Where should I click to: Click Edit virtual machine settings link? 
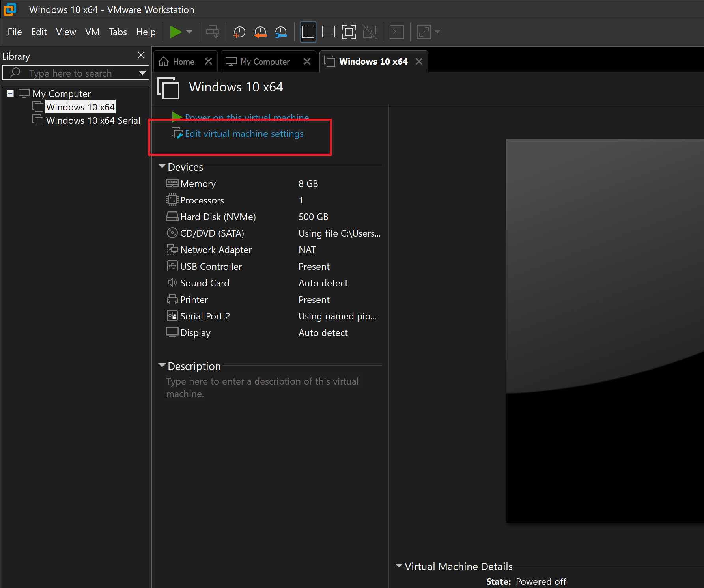(x=244, y=134)
